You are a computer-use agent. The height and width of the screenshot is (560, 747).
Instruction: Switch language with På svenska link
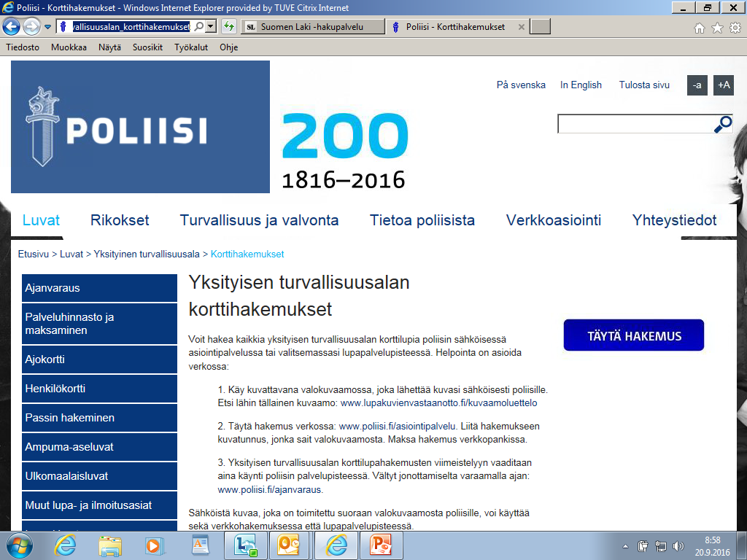point(521,85)
